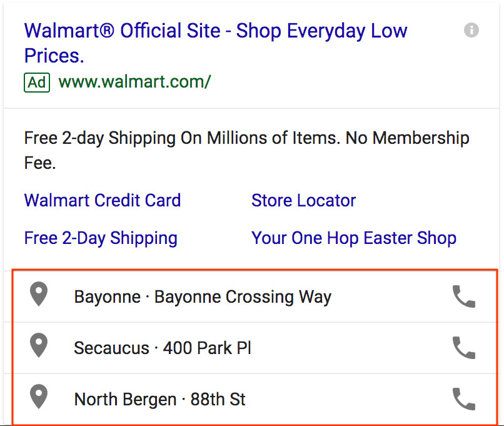The height and width of the screenshot is (426, 504).
Task: Call the Secaucus store via phone icon
Action: [x=464, y=348]
